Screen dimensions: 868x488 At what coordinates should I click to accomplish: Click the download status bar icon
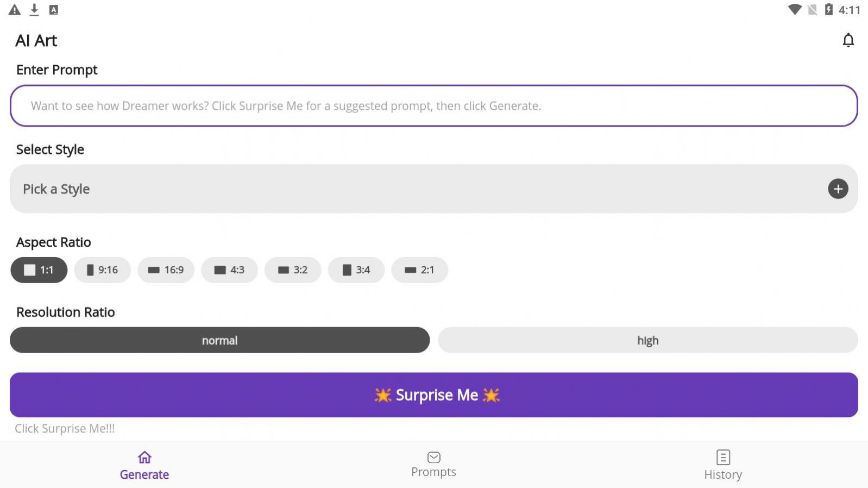coord(34,10)
